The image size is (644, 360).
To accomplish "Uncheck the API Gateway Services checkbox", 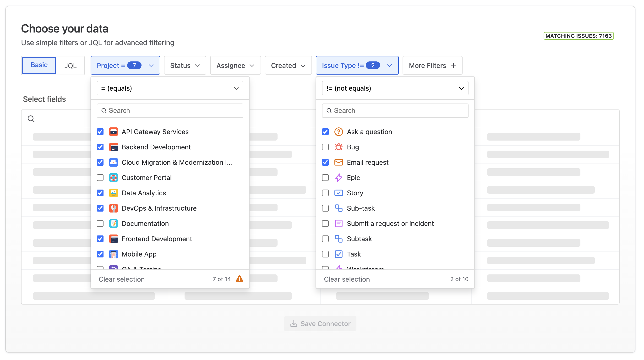I will [100, 132].
